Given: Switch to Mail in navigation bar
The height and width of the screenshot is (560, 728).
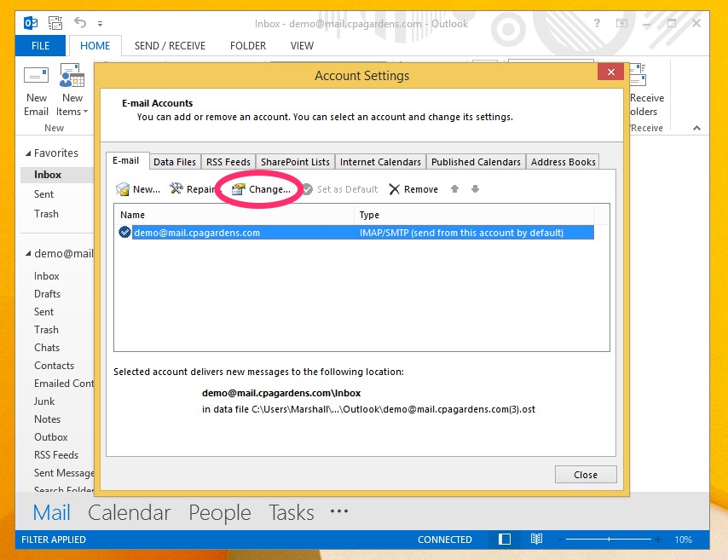Looking at the screenshot, I should tap(51, 512).
